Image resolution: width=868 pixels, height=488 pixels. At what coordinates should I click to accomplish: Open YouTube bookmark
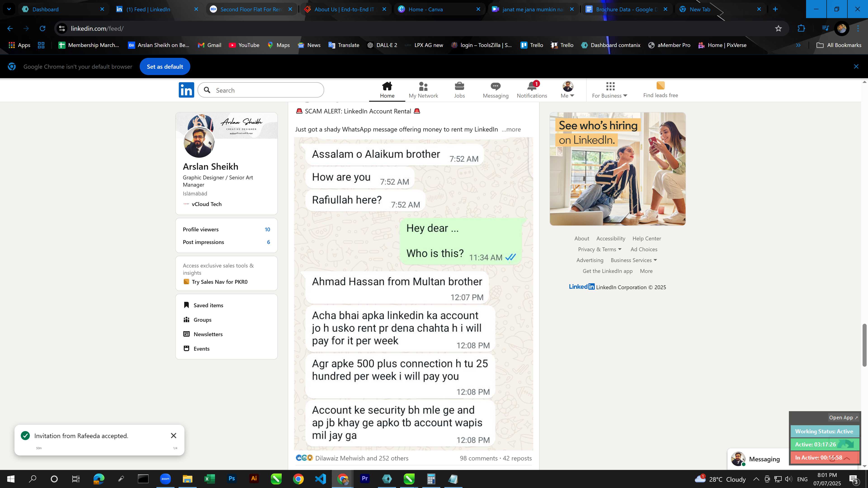244,45
